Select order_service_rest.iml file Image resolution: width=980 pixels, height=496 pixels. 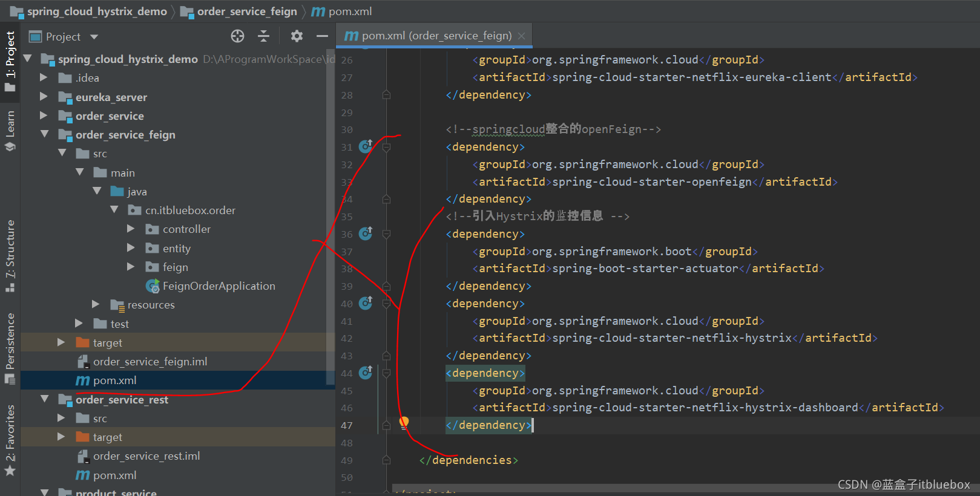coord(139,456)
